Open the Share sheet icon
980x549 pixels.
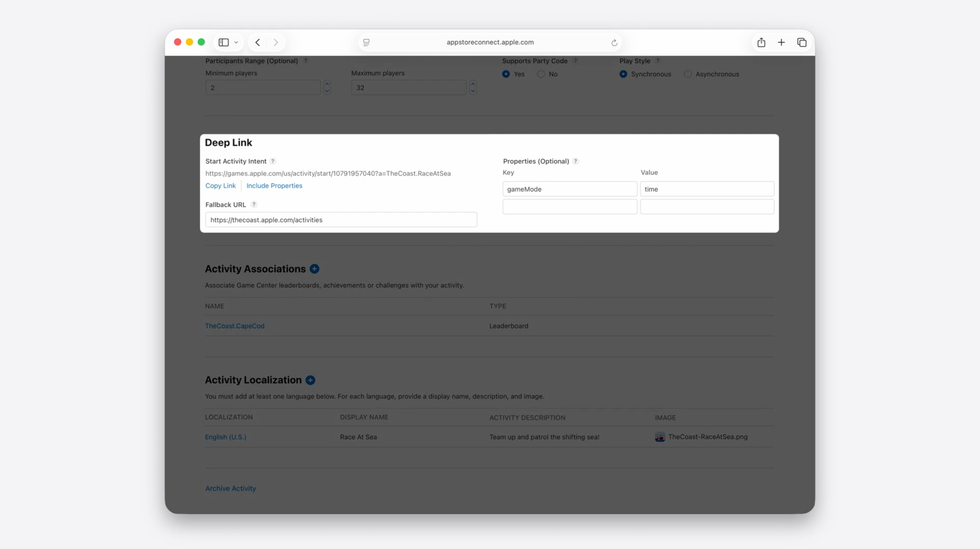(x=761, y=42)
